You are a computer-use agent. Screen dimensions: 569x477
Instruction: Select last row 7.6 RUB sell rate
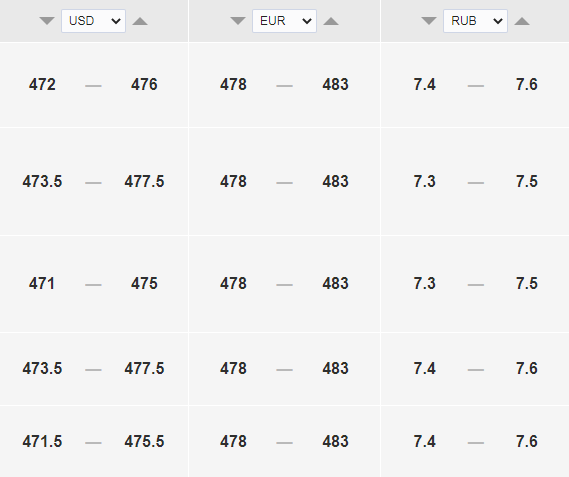[527, 441]
